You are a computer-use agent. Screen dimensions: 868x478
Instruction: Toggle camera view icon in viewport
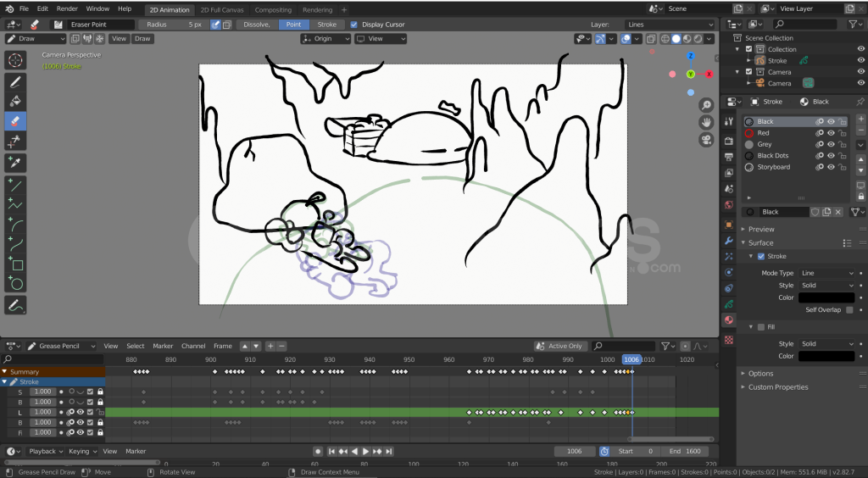705,141
